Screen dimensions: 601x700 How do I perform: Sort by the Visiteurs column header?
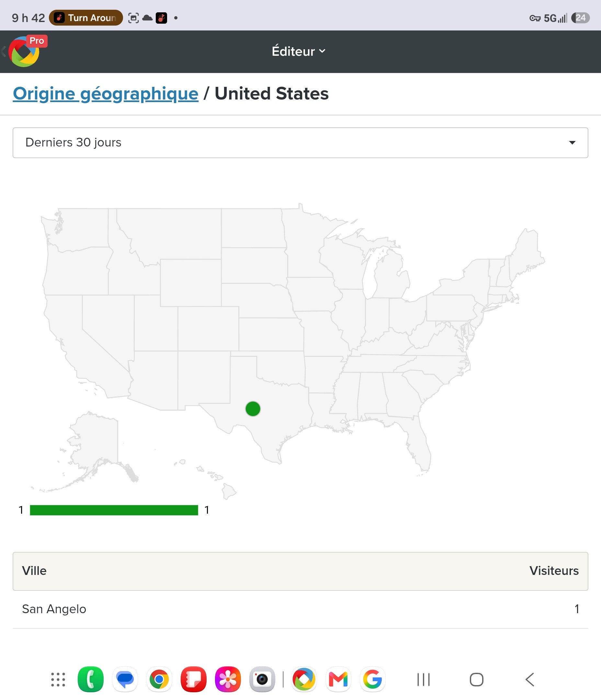click(x=554, y=571)
